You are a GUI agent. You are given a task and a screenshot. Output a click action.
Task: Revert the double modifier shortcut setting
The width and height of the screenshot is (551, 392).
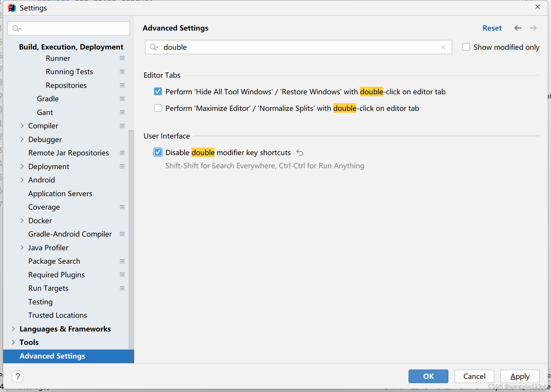click(x=300, y=152)
